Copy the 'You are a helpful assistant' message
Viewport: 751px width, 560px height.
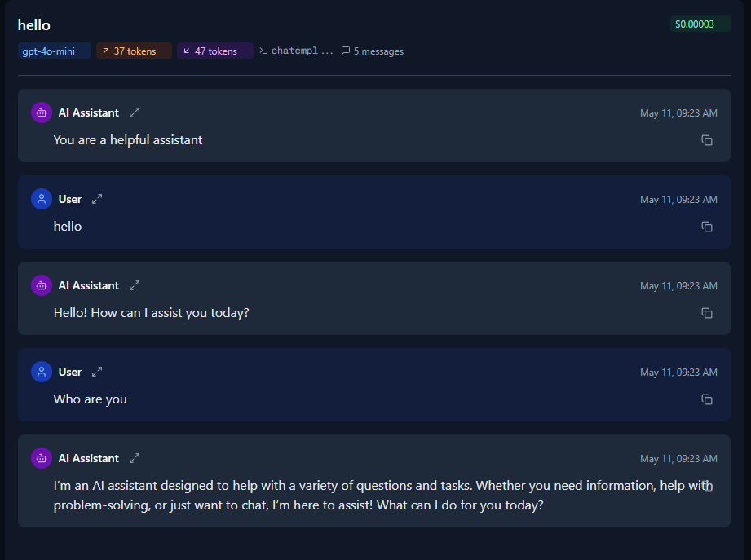[707, 140]
